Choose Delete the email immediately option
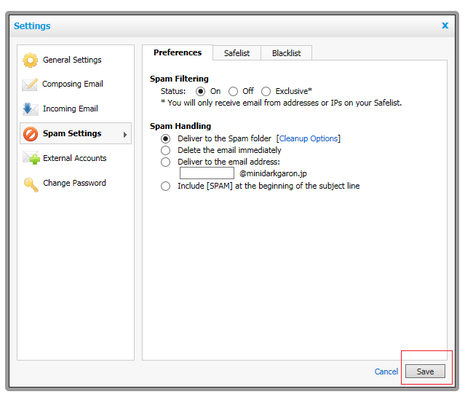Screen dimensions: 465x397 [165, 150]
